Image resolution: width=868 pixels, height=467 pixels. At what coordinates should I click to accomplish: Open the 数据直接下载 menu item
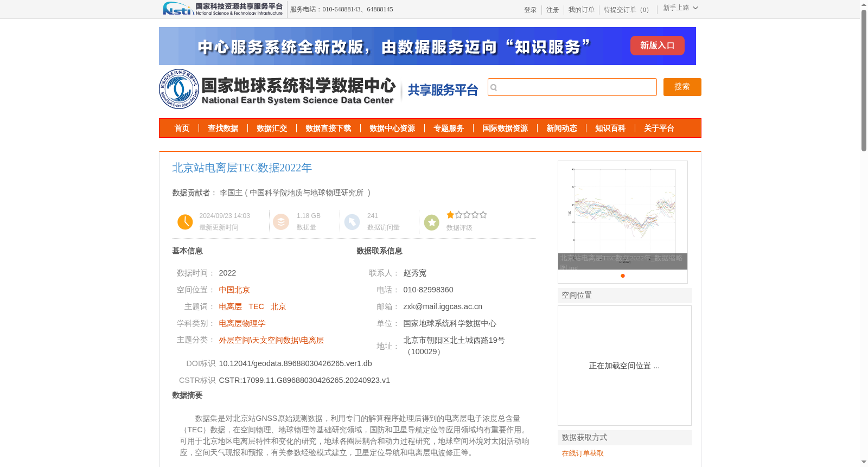pyautogui.click(x=328, y=129)
